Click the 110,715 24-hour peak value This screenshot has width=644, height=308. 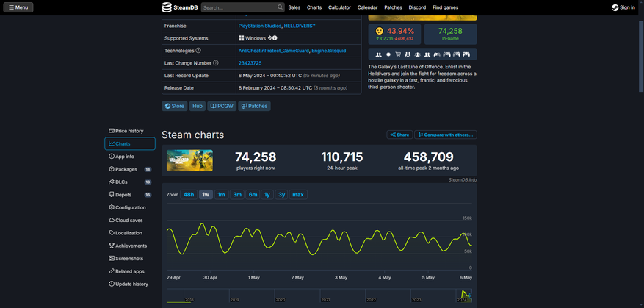tap(342, 157)
